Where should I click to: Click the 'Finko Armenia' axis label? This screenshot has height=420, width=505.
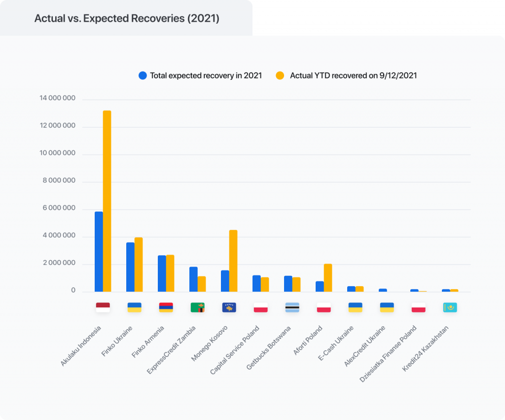pyautogui.click(x=148, y=342)
